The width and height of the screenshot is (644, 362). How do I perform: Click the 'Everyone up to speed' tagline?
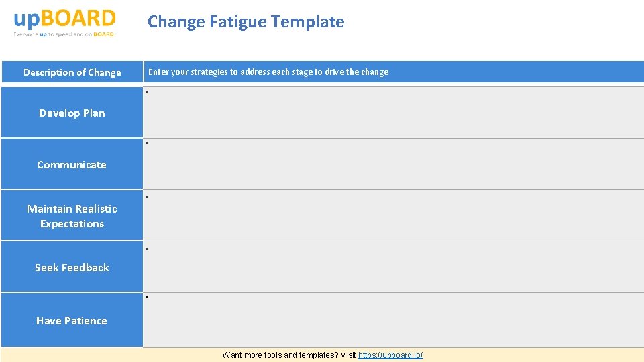tap(64, 34)
